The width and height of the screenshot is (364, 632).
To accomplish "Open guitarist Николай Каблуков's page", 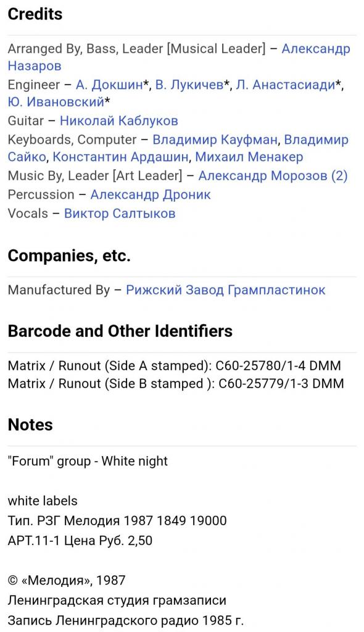I will (119, 120).
